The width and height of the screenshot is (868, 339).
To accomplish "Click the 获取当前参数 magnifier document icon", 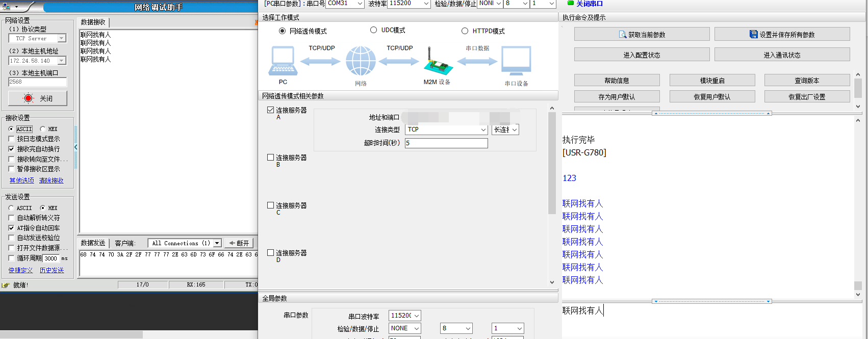I will point(622,35).
